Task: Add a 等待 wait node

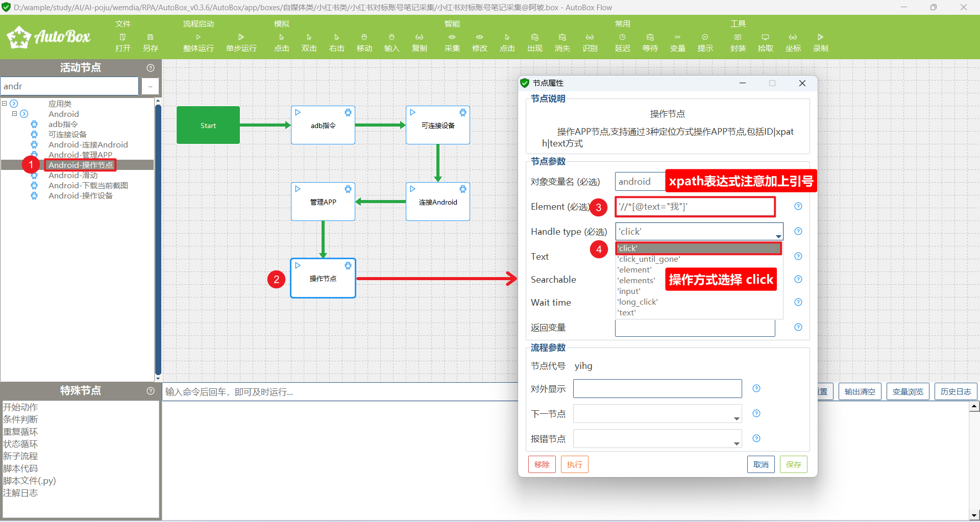Action: (x=650, y=43)
